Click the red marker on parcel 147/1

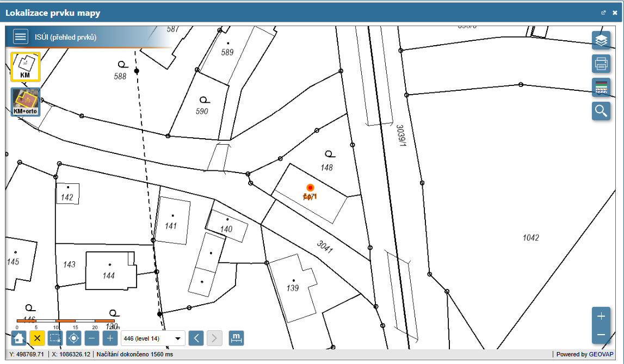point(310,188)
